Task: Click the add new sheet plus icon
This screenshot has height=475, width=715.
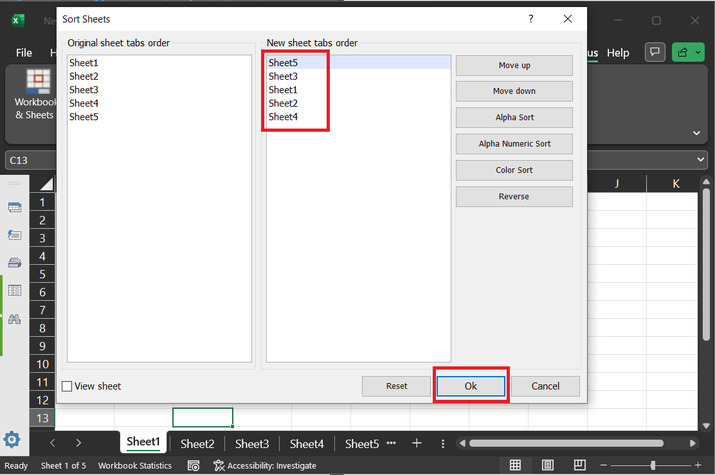Action: click(x=417, y=443)
